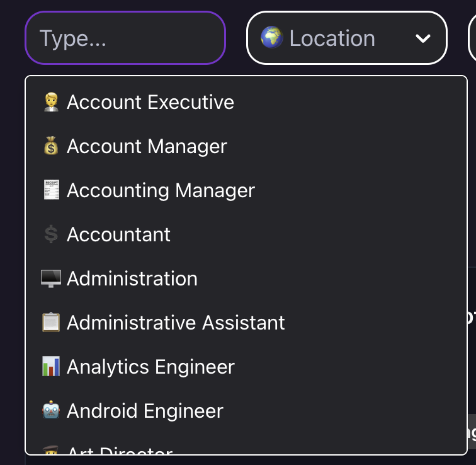The width and height of the screenshot is (476, 465).
Task: Pick Accountant from the dropdown list
Action: (x=118, y=234)
